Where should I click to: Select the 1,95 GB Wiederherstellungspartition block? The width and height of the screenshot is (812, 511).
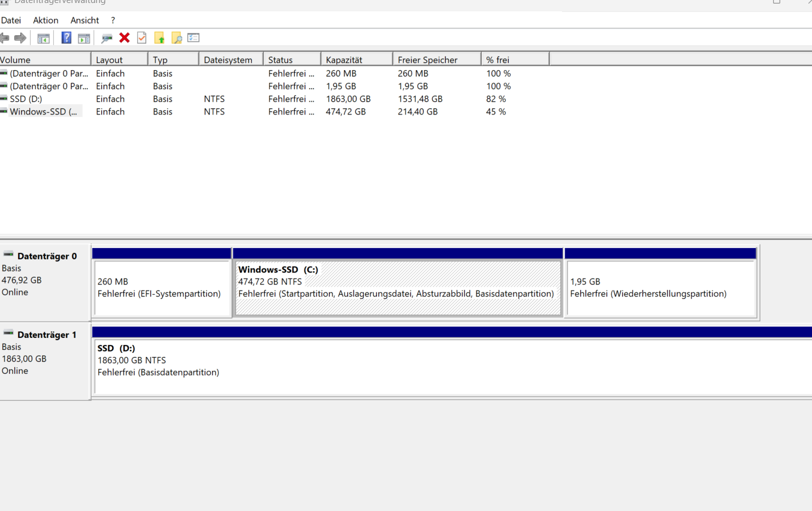tap(661, 288)
